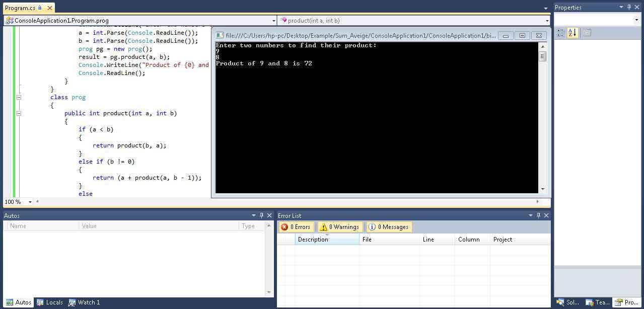The height and width of the screenshot is (309, 644).
Task: Click the Property Pages icon
Action: 587,33
